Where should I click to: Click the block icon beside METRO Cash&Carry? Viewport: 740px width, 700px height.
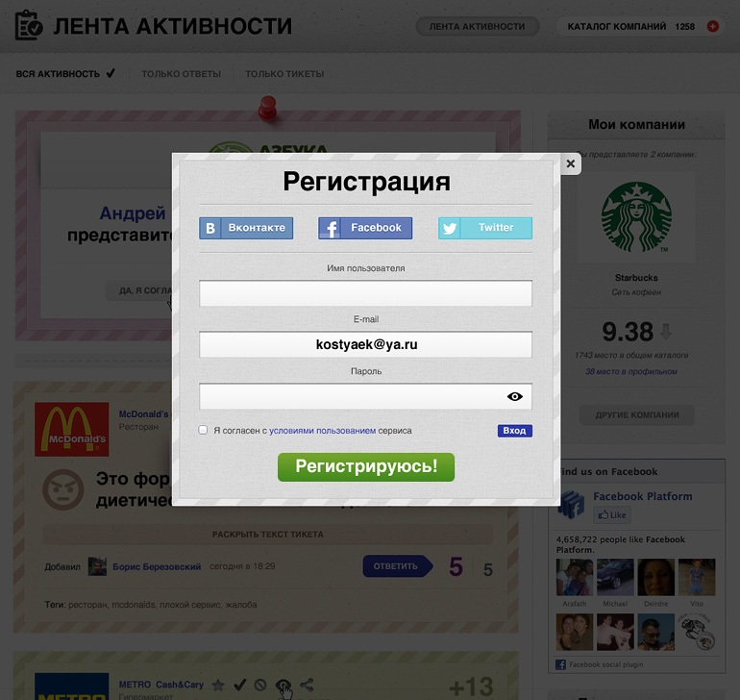click(x=260, y=685)
